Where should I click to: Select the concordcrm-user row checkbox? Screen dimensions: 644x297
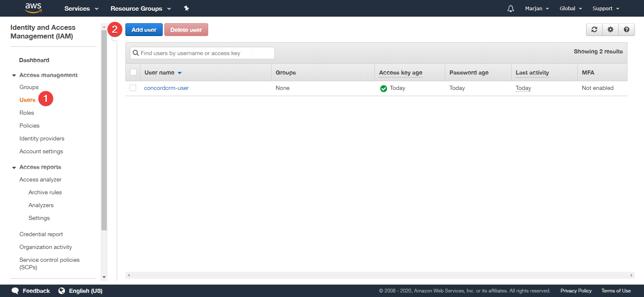point(133,88)
